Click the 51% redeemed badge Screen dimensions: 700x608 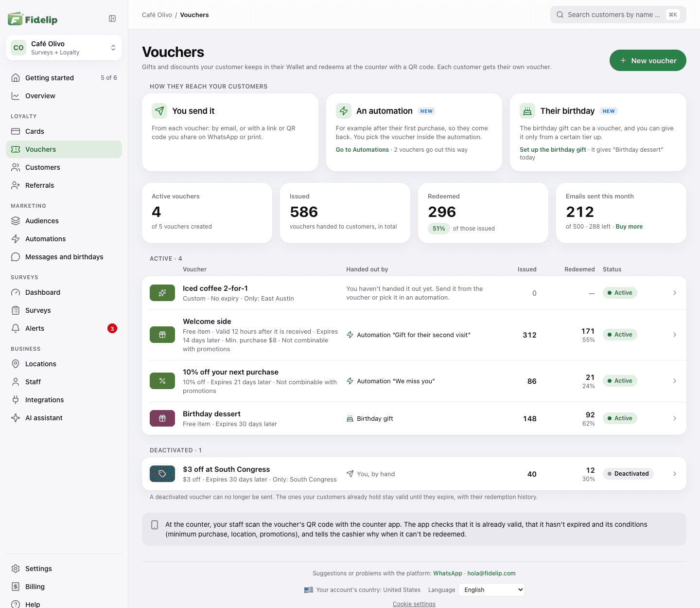438,229
